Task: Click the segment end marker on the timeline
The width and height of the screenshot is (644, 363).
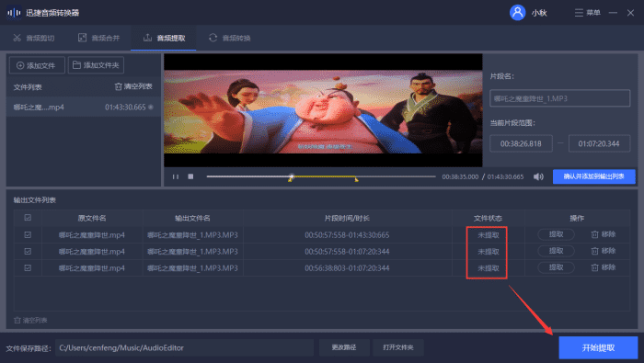Action: [x=356, y=179]
